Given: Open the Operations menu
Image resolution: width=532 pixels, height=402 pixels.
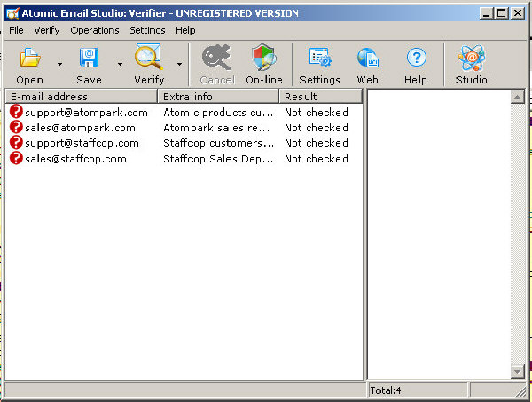Looking at the screenshot, I should pos(95,30).
